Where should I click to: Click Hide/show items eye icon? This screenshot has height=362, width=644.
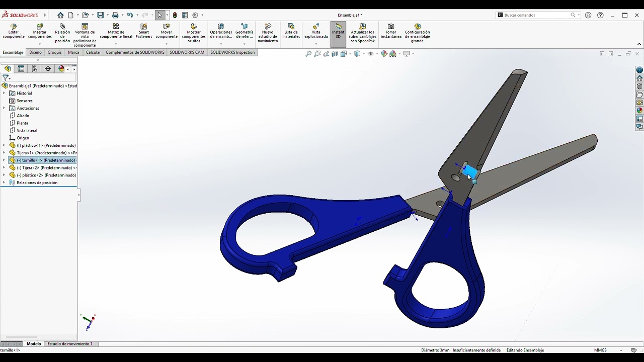(371, 54)
